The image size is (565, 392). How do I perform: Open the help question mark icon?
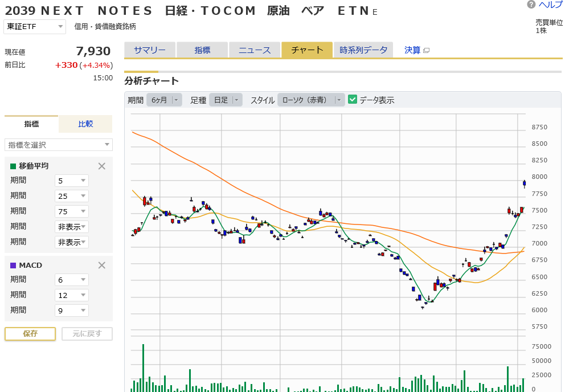click(531, 5)
